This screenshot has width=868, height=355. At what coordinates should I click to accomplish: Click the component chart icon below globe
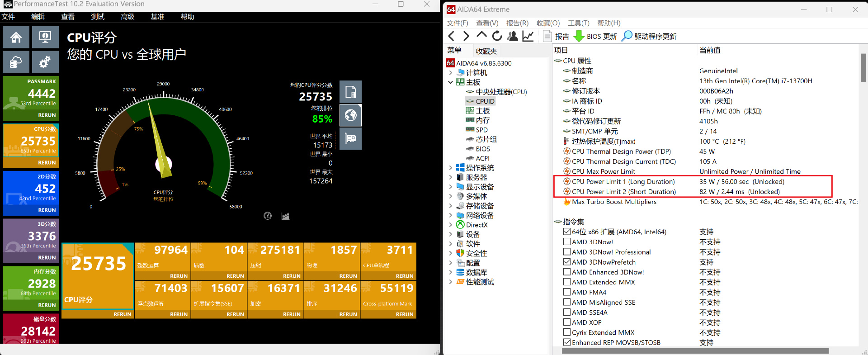(351, 138)
